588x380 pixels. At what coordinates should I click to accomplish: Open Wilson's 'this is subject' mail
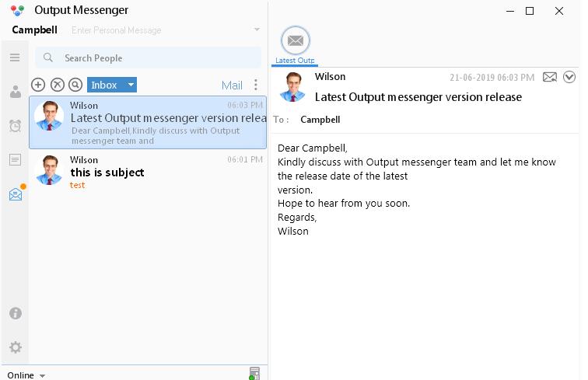point(148,172)
